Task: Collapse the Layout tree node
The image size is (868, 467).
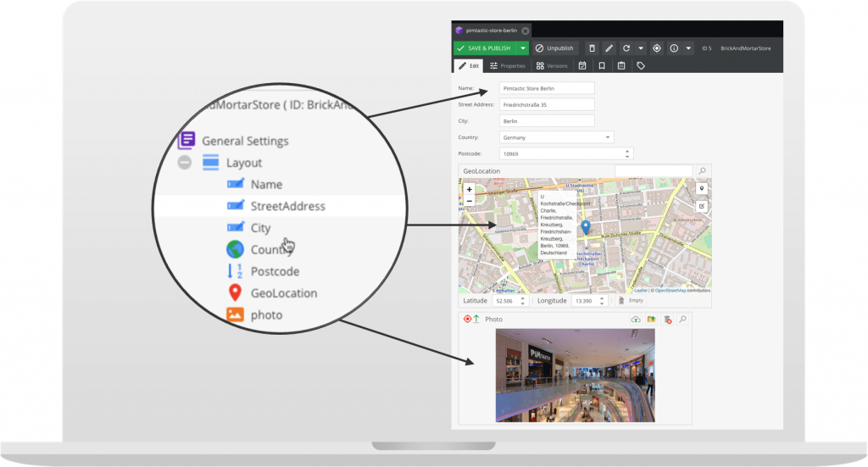Action: click(x=184, y=163)
